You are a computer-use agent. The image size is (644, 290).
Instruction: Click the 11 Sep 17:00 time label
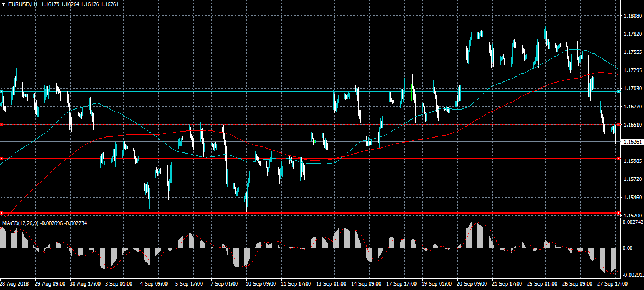pyautogui.click(x=296, y=284)
